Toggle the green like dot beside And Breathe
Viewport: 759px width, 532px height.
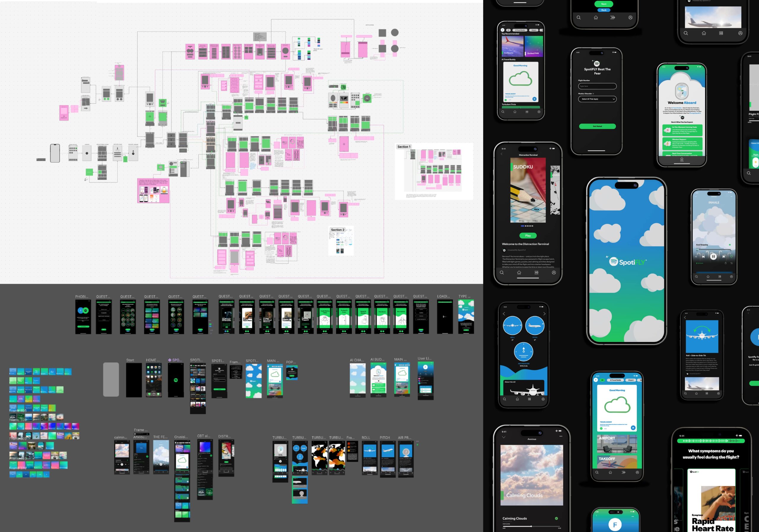pos(730,245)
